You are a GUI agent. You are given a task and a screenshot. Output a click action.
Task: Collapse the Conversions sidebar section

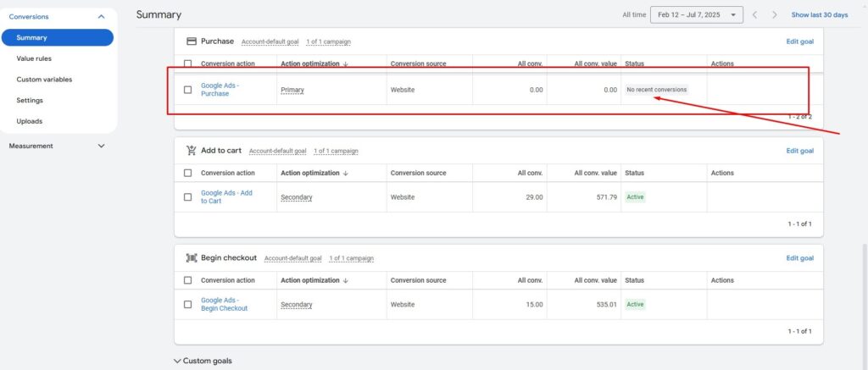pos(102,16)
